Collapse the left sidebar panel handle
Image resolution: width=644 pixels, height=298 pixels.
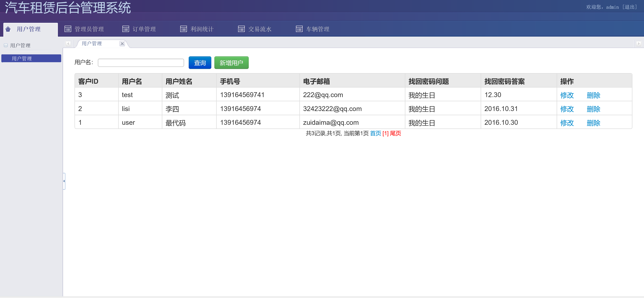(64, 181)
